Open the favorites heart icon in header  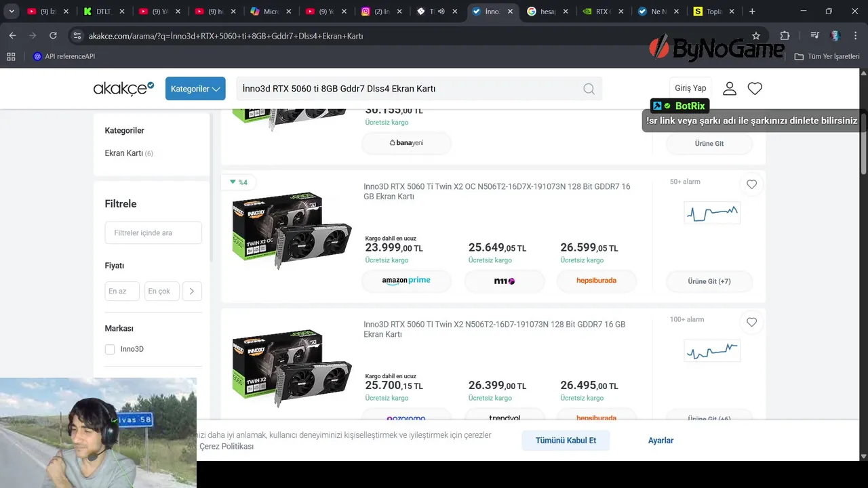pyautogui.click(x=755, y=88)
